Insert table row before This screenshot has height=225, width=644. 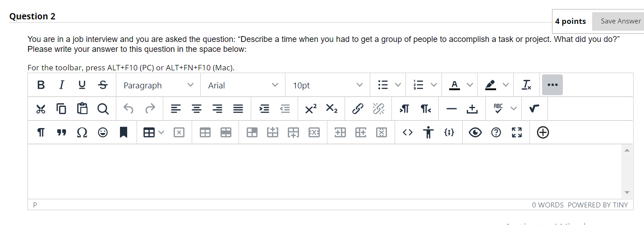(x=273, y=133)
